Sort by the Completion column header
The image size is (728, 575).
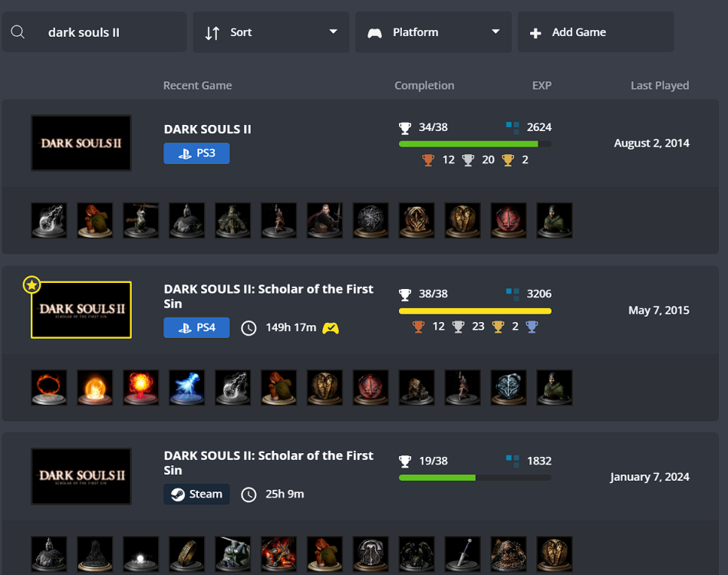424,85
